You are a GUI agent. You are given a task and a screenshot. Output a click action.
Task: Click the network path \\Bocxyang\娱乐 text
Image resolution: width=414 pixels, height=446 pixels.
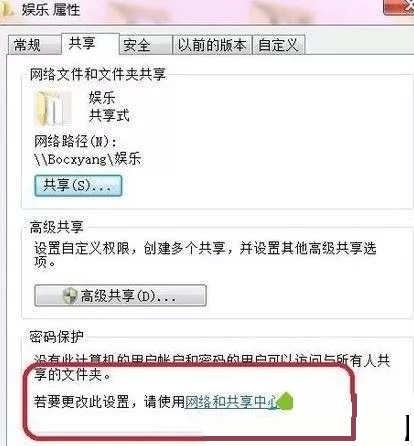point(87,159)
